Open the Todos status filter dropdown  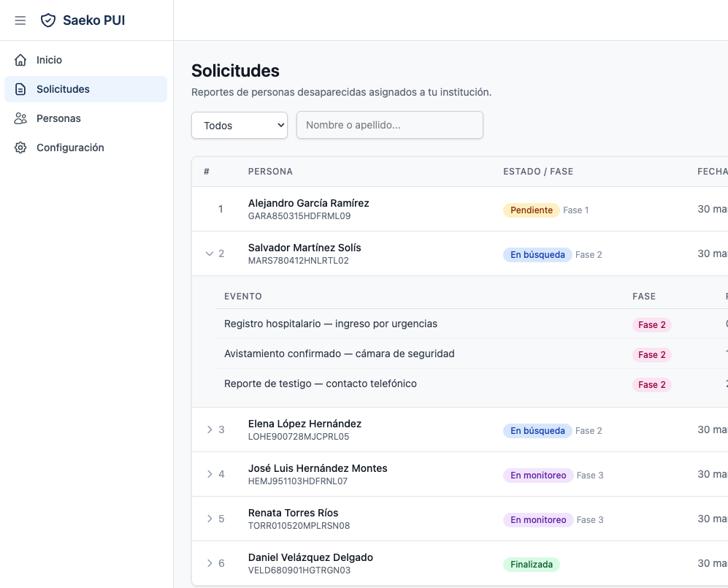click(x=240, y=125)
